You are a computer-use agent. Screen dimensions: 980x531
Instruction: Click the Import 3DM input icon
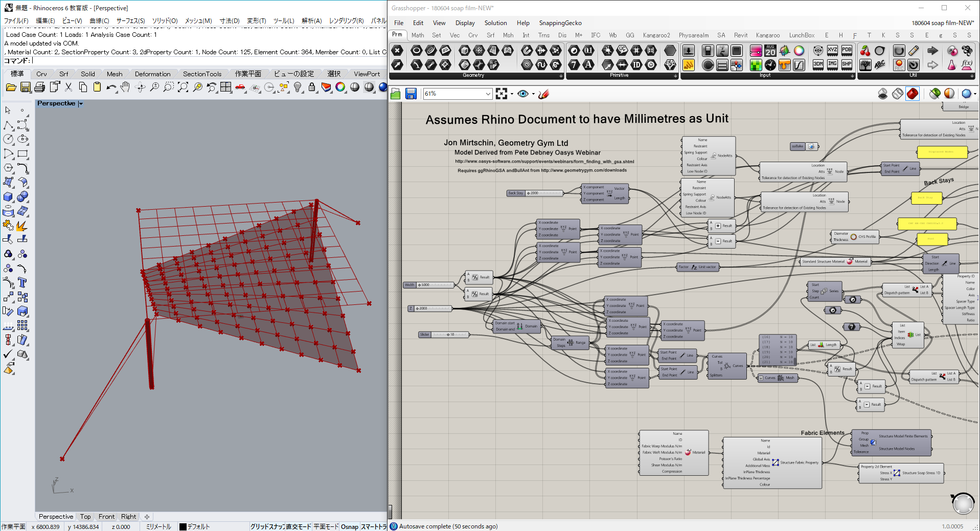point(818,64)
